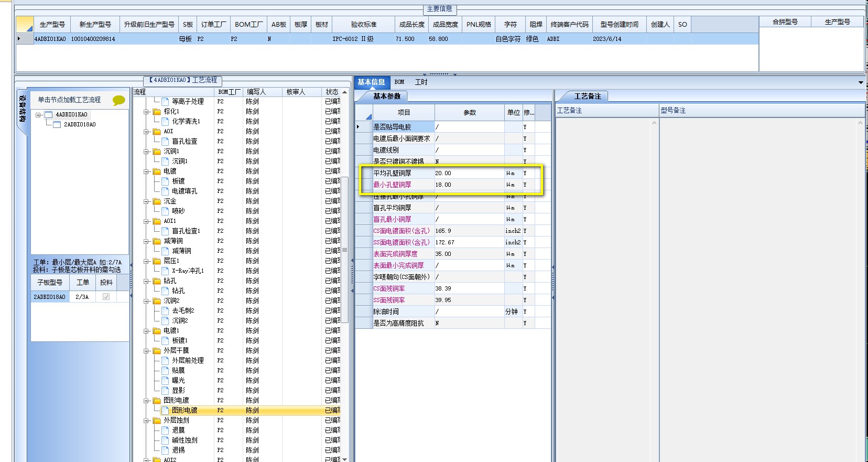Toggle the 投料 checkbox for 2ADBI018A0
868x462 pixels.
[106, 297]
